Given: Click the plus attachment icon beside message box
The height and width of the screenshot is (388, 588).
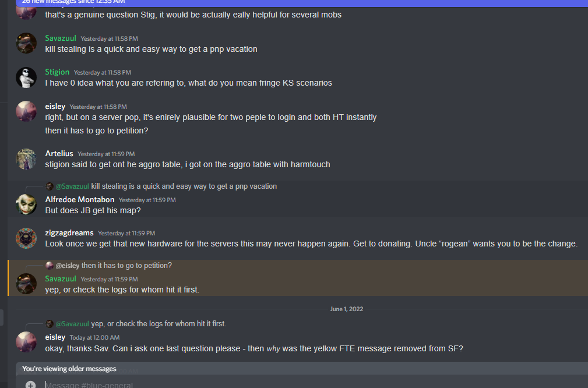Looking at the screenshot, I should click(30, 385).
